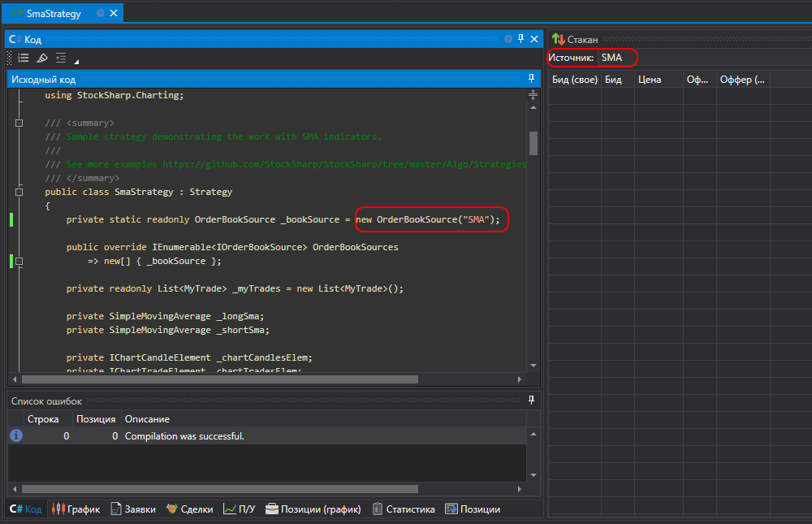The width and height of the screenshot is (812, 524).
Task: Click the help icon in Код panel header
Action: click(508, 39)
